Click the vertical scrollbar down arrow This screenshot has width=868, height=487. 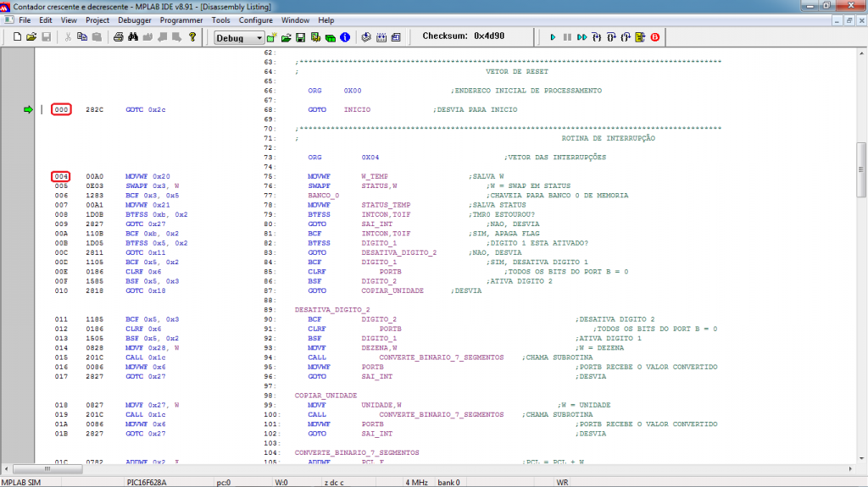click(861, 458)
